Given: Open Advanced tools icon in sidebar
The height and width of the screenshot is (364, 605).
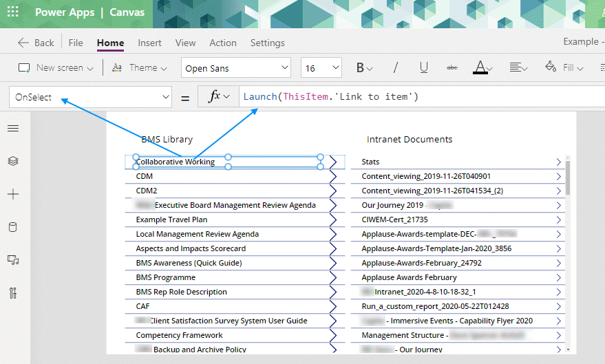Looking at the screenshot, I should pyautogui.click(x=13, y=293).
